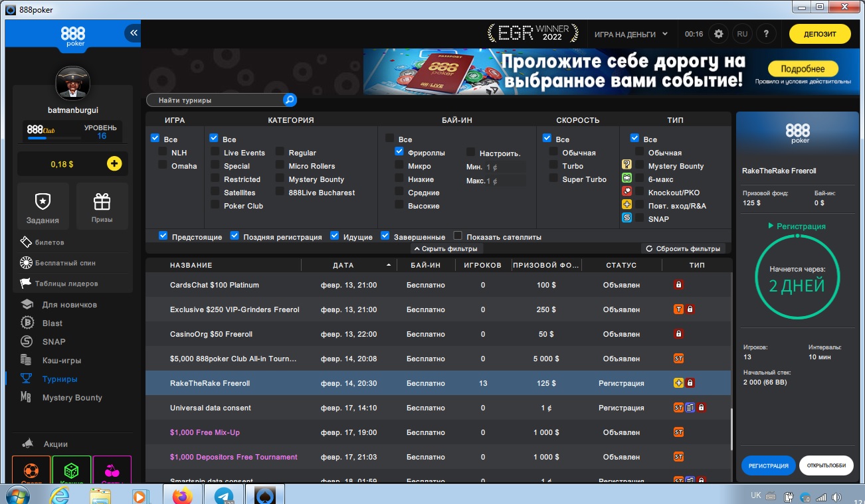Open Призы gift box tile
Screen dimensions: 865x504
tap(102, 206)
